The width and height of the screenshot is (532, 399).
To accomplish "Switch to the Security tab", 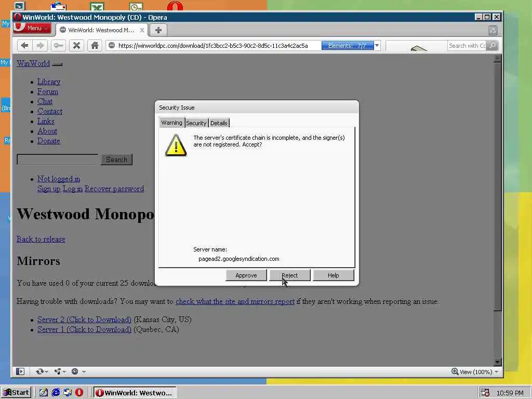I will pos(196,123).
